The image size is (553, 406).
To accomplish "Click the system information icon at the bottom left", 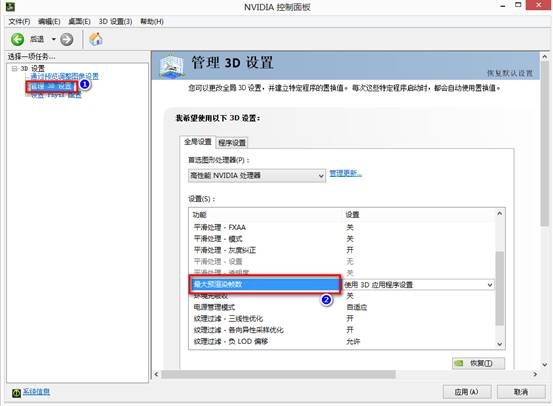I will (16, 393).
